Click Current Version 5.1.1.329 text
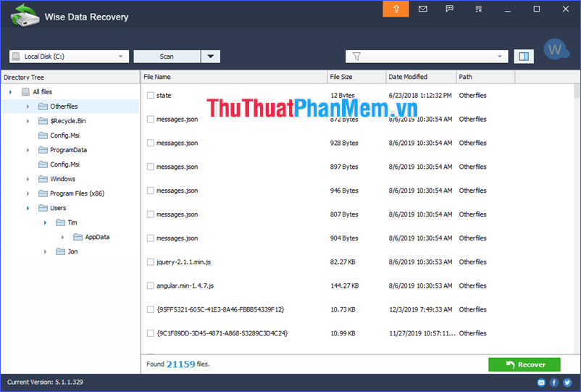Viewport: 581px width, 392px height. pyautogui.click(x=45, y=382)
